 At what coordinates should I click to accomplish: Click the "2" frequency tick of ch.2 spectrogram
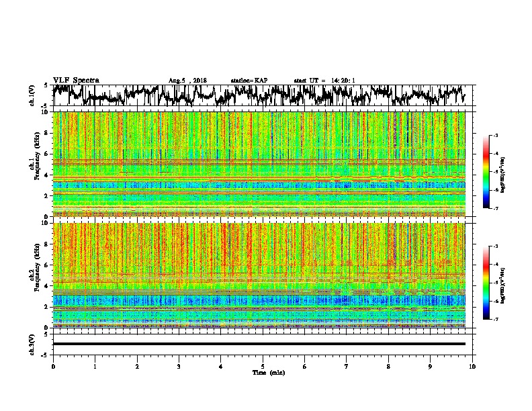[x=47, y=307]
